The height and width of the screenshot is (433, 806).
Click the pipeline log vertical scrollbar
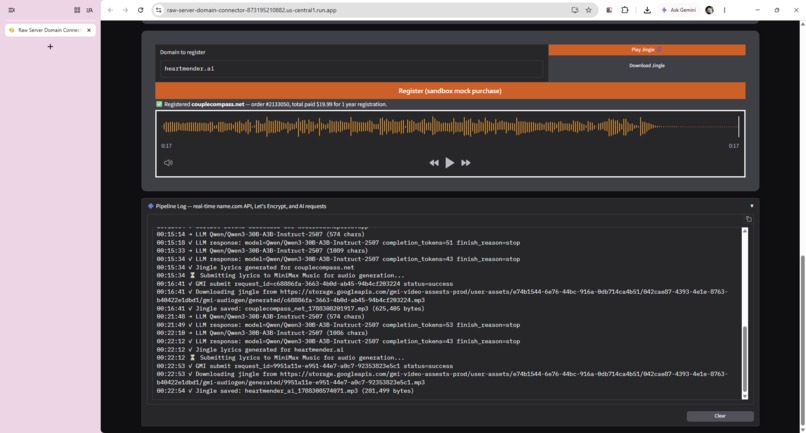(744, 358)
